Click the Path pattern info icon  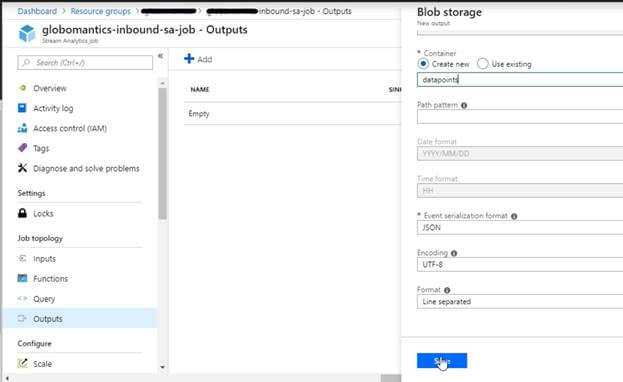[x=464, y=105]
